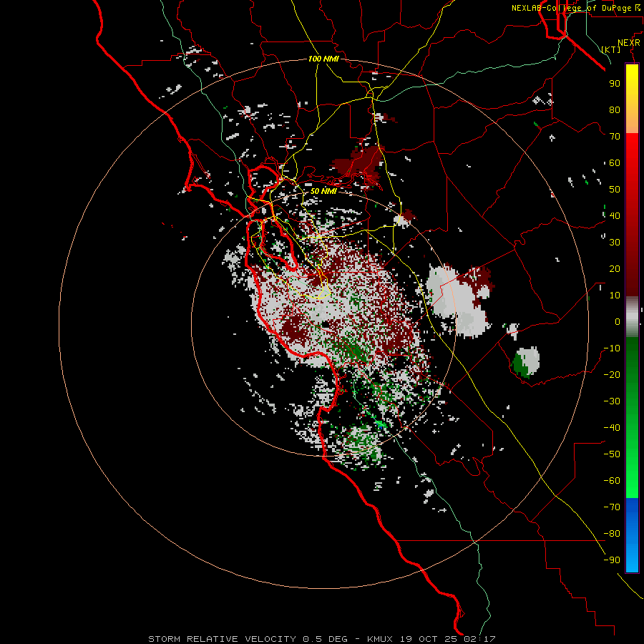The height and width of the screenshot is (644, 644).
Task: Click the positive 20 scale label
Action: pyautogui.click(x=615, y=269)
